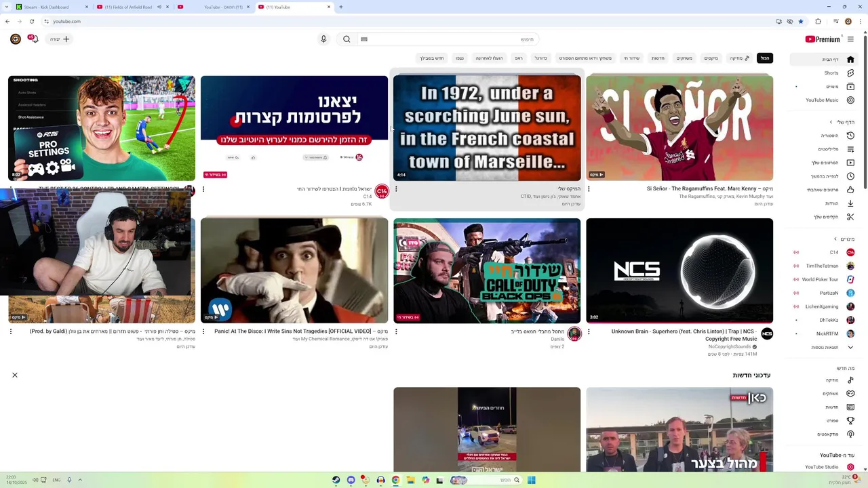This screenshot has height=488, width=868.
Task: Open options menu for Panic! At The Disco
Action: (x=203, y=331)
